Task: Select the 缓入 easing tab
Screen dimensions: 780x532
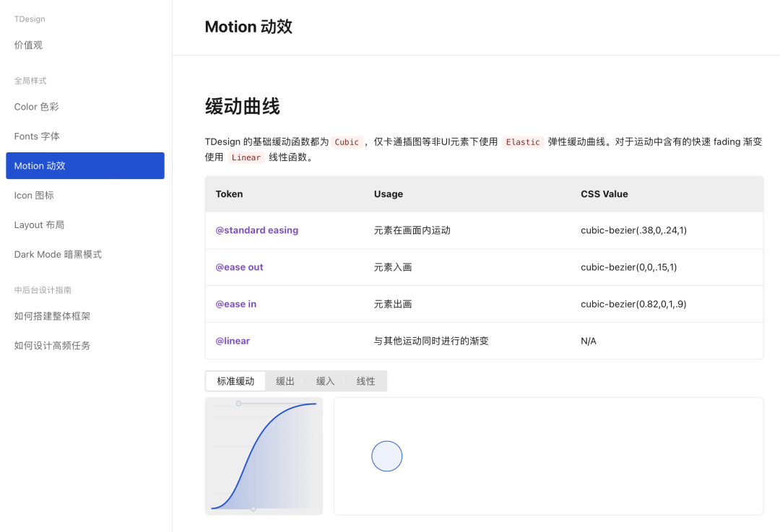Action: point(326,381)
